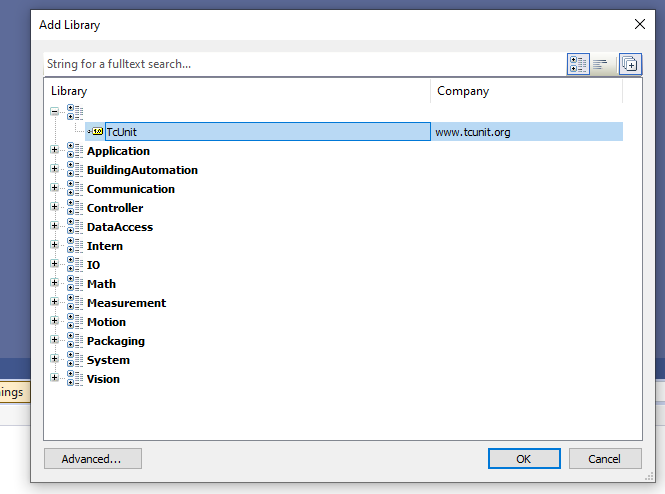Select the Application tree label
The width and height of the screenshot is (665, 494).
(x=118, y=151)
